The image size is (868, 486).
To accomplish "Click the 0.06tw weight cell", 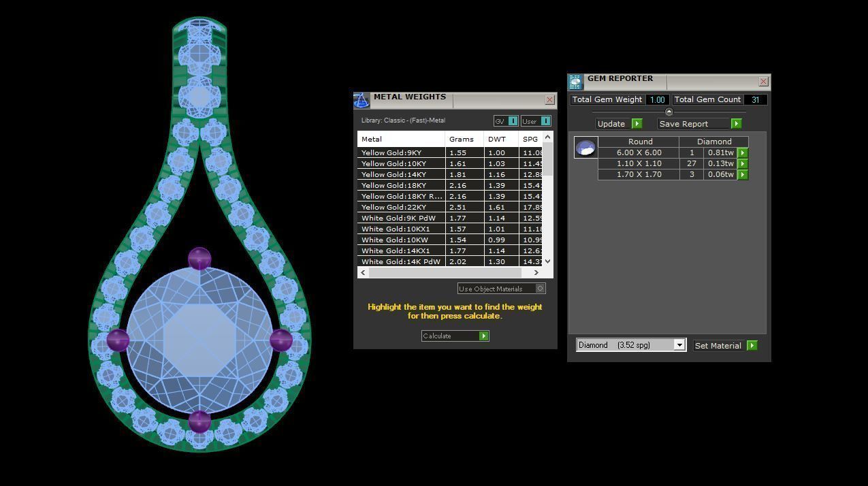I will [x=721, y=175].
